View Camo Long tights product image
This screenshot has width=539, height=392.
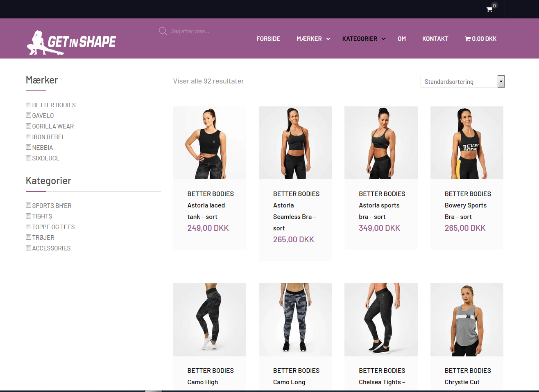pyautogui.click(x=295, y=320)
